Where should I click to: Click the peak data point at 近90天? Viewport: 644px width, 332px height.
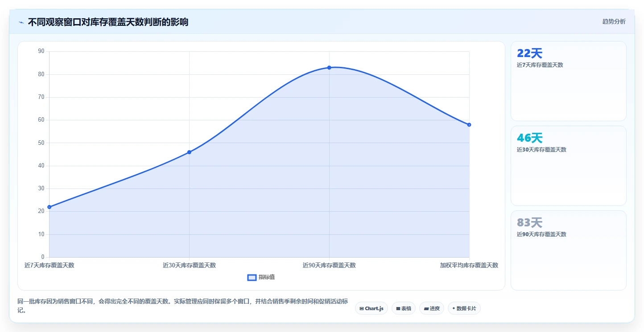(329, 68)
